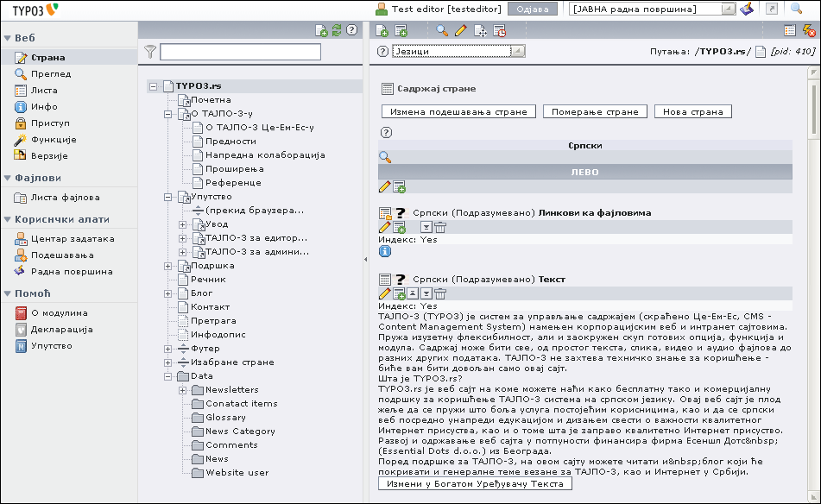Expand Блог tree node
This screenshot has height=504, width=821.
[x=168, y=293]
